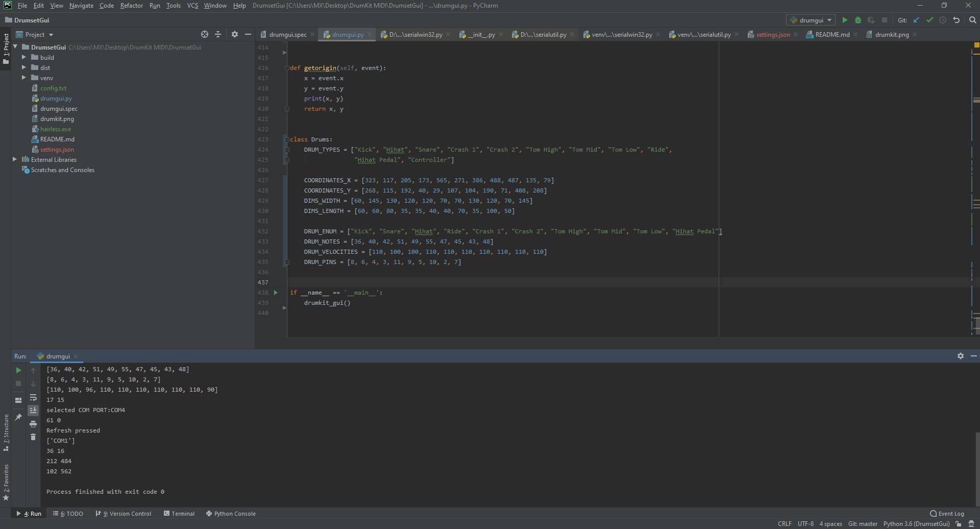Print the console output
Viewport: 980px width, 529px height.
coord(34,424)
